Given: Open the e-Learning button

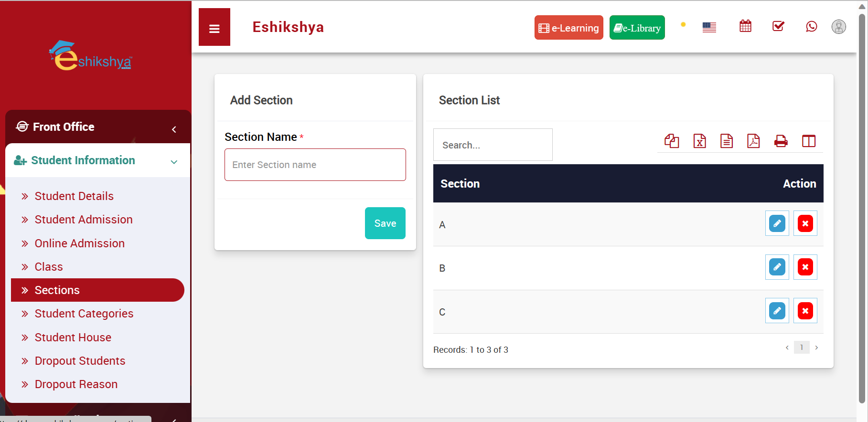Looking at the screenshot, I should 568,28.
